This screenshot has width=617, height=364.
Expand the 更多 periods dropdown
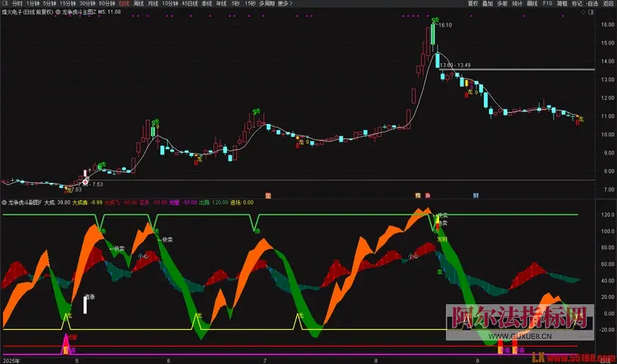pyautogui.click(x=283, y=4)
